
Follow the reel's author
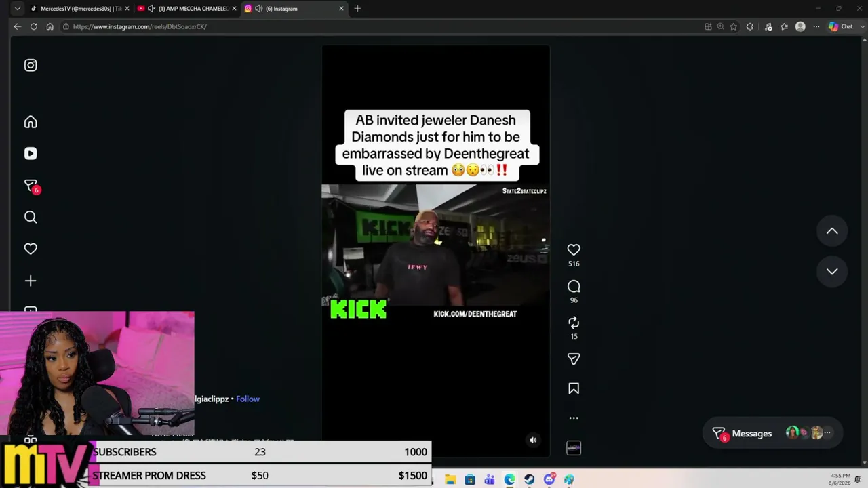[248, 399]
